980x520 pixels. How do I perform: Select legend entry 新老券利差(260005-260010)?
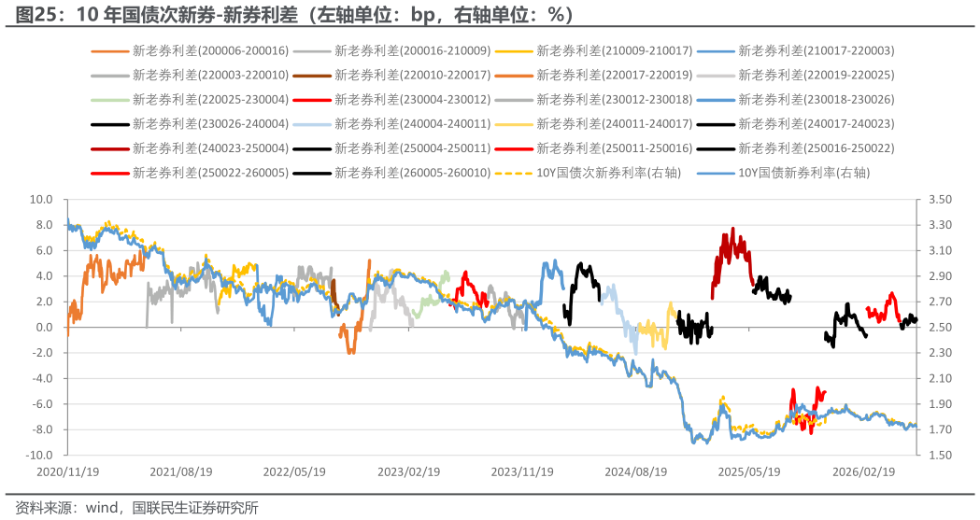[x=391, y=173]
